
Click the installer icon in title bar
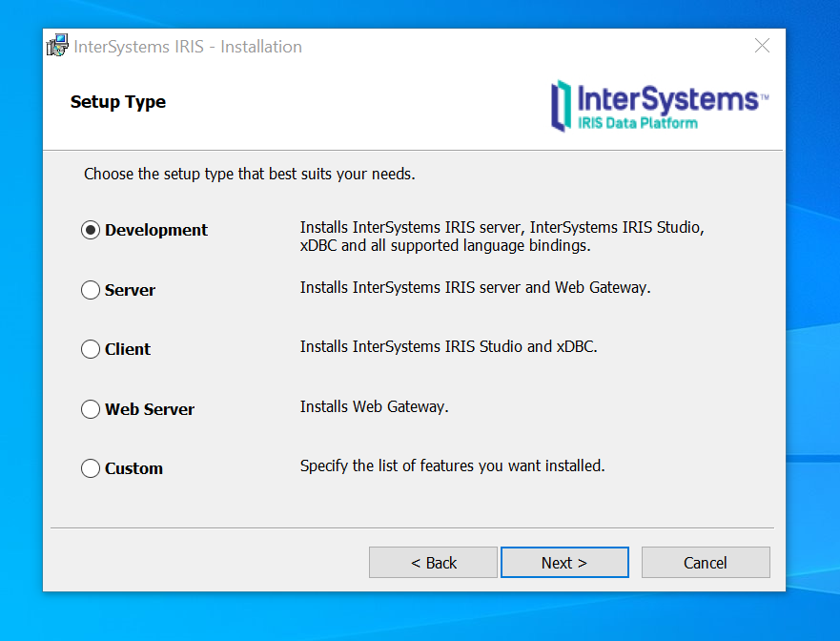click(x=57, y=46)
